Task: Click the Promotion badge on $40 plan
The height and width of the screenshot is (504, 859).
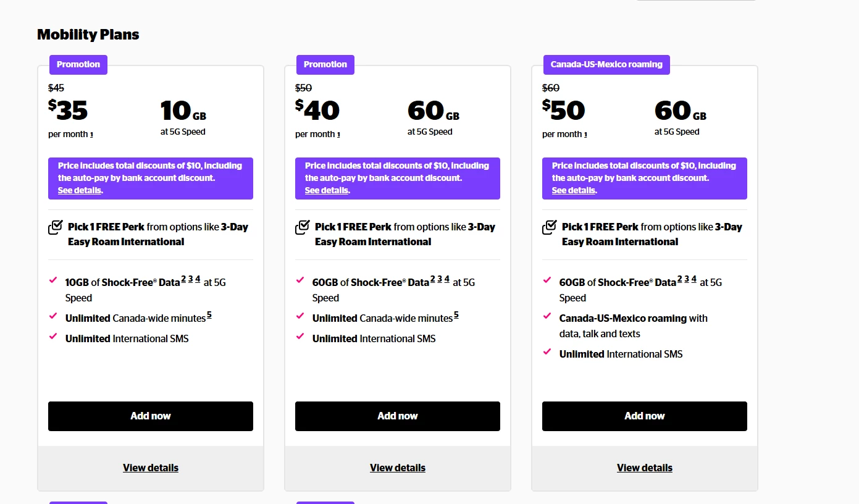Action: (x=325, y=64)
